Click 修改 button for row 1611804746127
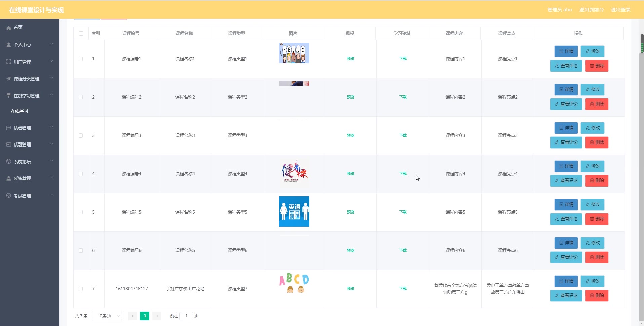 [x=592, y=281]
